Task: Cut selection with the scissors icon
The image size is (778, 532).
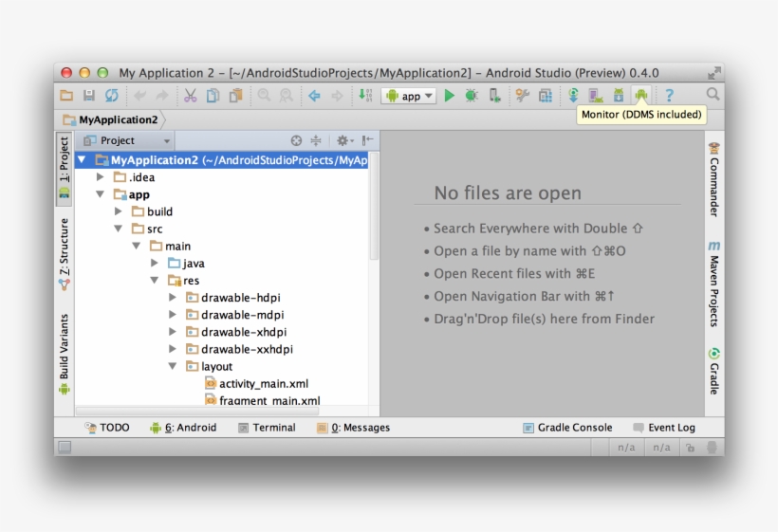Action: (x=190, y=95)
